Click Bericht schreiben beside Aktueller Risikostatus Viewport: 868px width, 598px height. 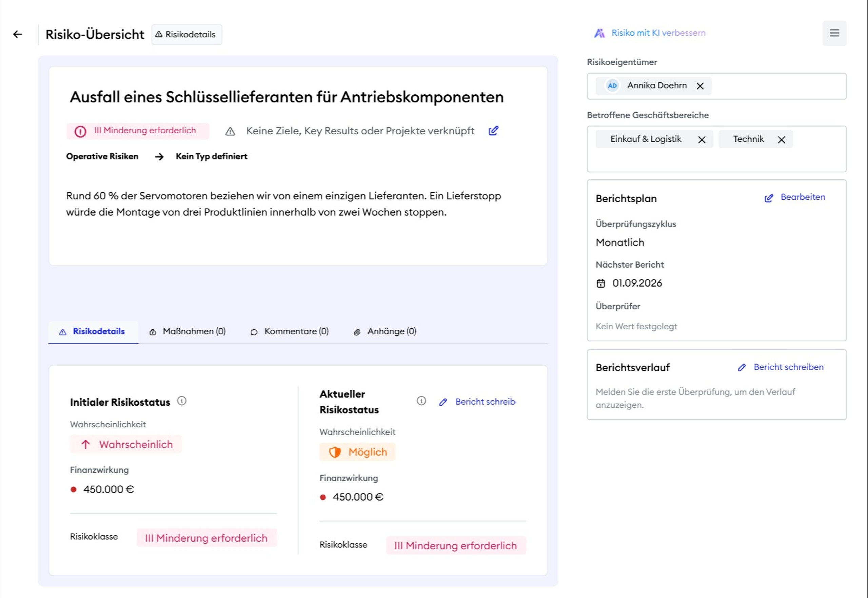(486, 402)
